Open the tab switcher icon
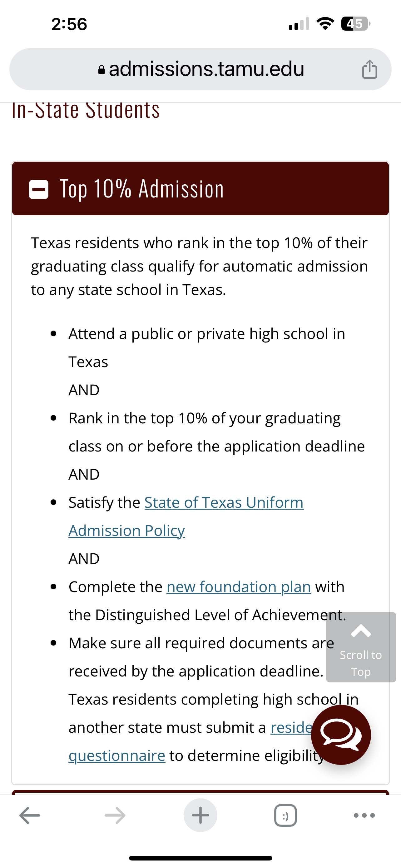Image resolution: width=401 pixels, height=868 pixels. pyautogui.click(x=285, y=816)
